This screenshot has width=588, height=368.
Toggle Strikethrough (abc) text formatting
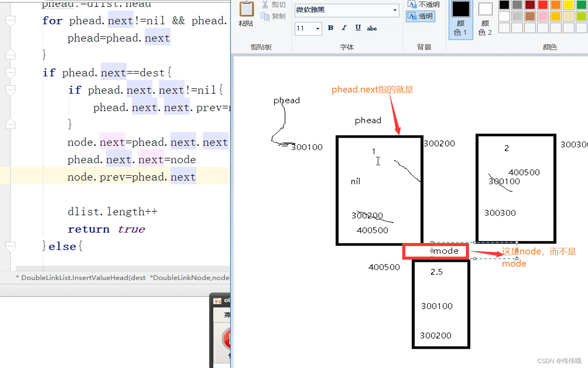pyautogui.click(x=372, y=28)
